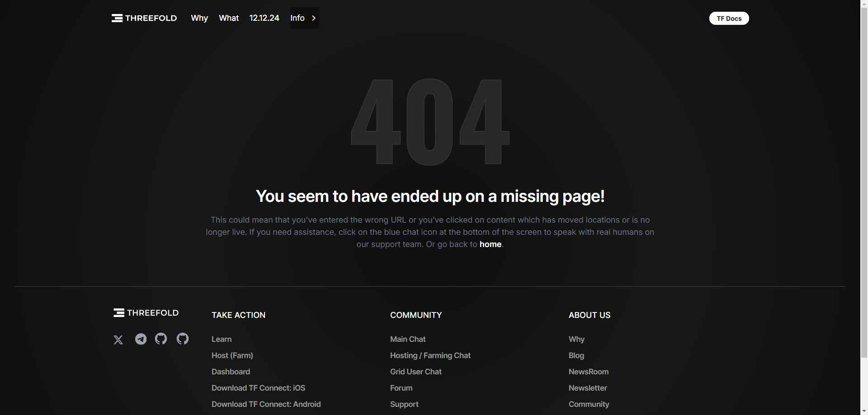
Task: Click the scrollbar up arrow
Action: pos(864,4)
